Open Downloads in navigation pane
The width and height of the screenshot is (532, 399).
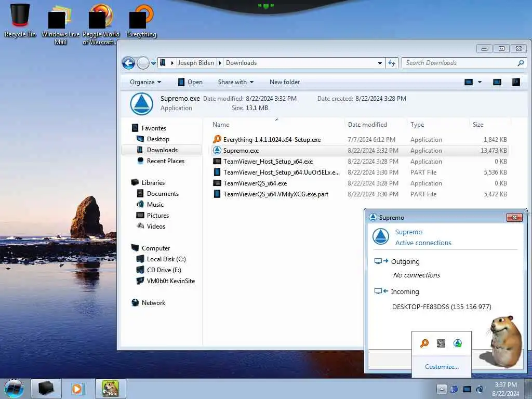pyautogui.click(x=162, y=150)
